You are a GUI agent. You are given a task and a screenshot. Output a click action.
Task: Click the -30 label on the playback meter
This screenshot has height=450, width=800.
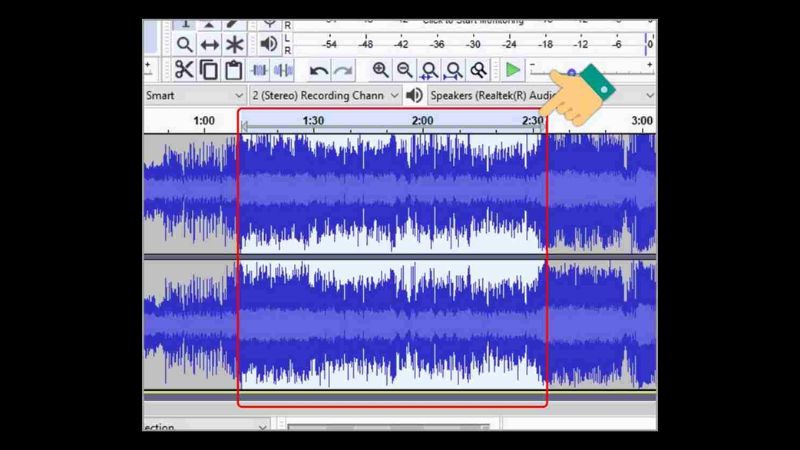pos(473,44)
